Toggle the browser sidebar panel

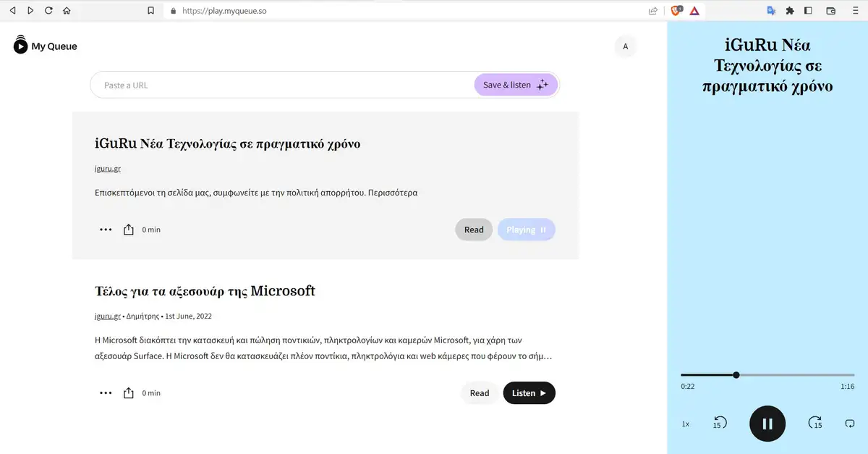[809, 11]
